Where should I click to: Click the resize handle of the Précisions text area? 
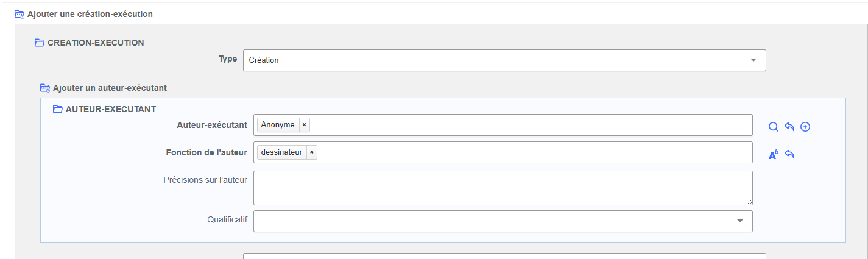(x=749, y=202)
